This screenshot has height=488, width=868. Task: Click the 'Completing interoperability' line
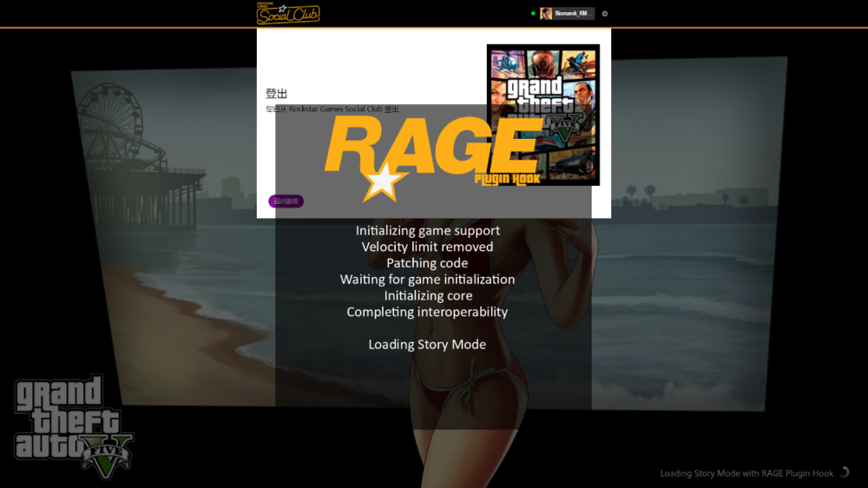click(x=427, y=312)
